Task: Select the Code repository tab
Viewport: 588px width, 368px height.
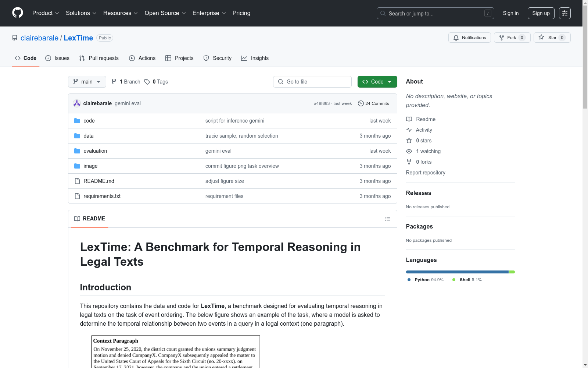Action: coord(26,58)
